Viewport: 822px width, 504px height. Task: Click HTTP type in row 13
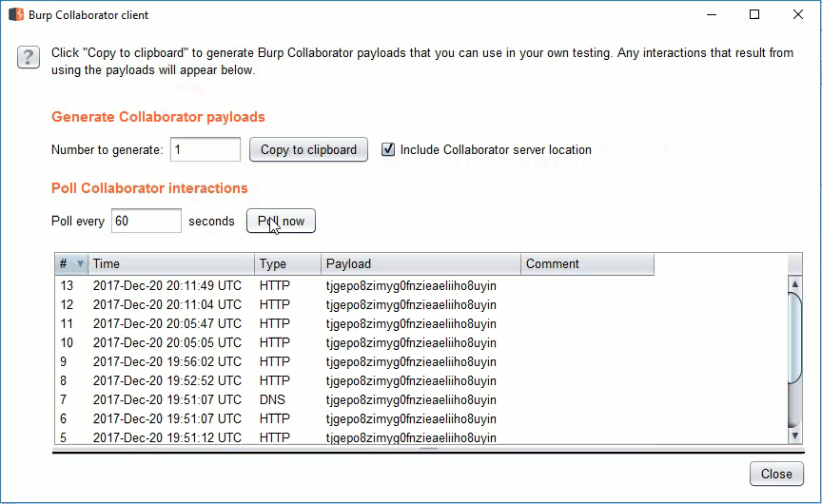pyautogui.click(x=275, y=285)
